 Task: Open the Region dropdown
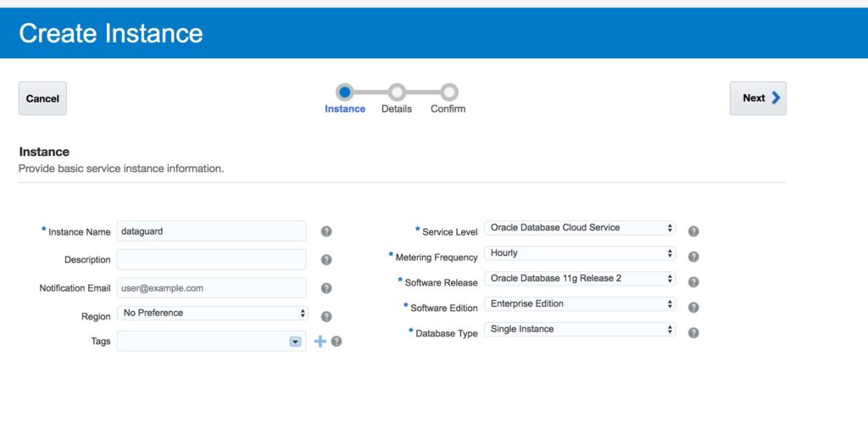click(213, 314)
